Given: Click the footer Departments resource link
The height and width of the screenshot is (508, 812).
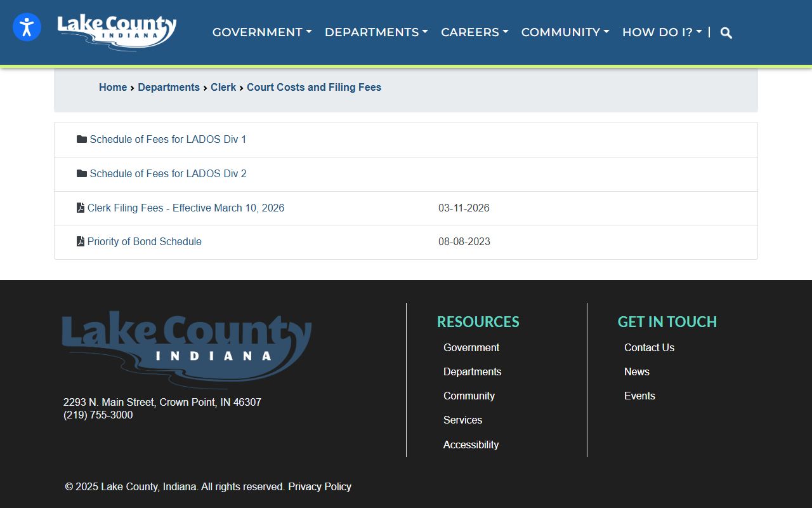Looking at the screenshot, I should pos(473,371).
